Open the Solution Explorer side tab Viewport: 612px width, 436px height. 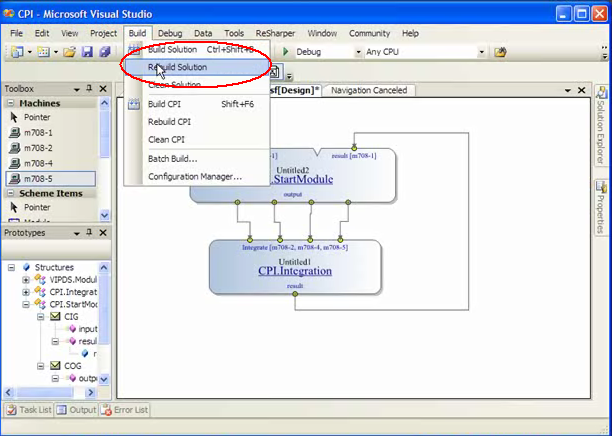click(x=601, y=125)
